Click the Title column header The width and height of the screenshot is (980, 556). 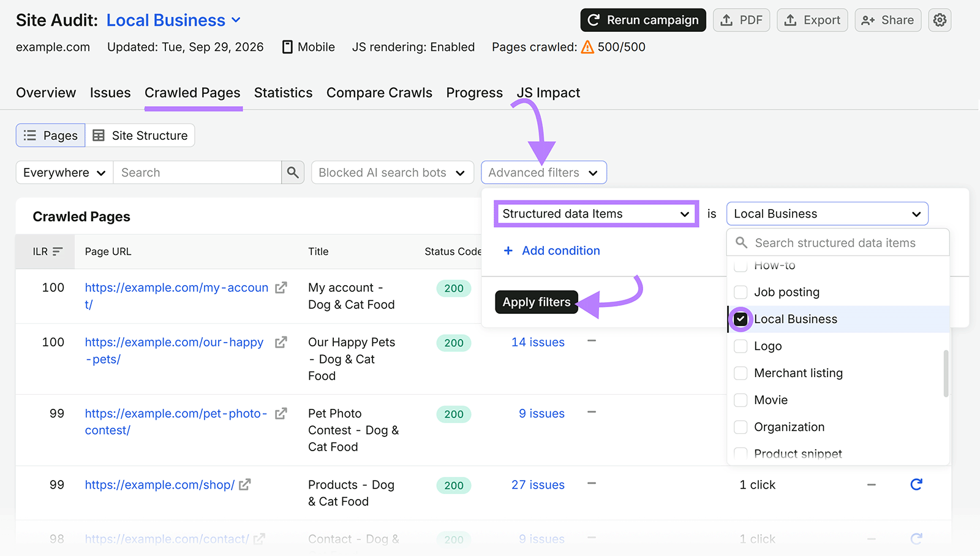[x=318, y=251]
